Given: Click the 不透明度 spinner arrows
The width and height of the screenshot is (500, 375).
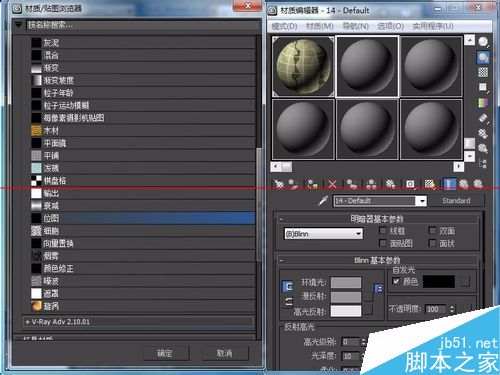Looking at the screenshot, I should [x=452, y=309].
